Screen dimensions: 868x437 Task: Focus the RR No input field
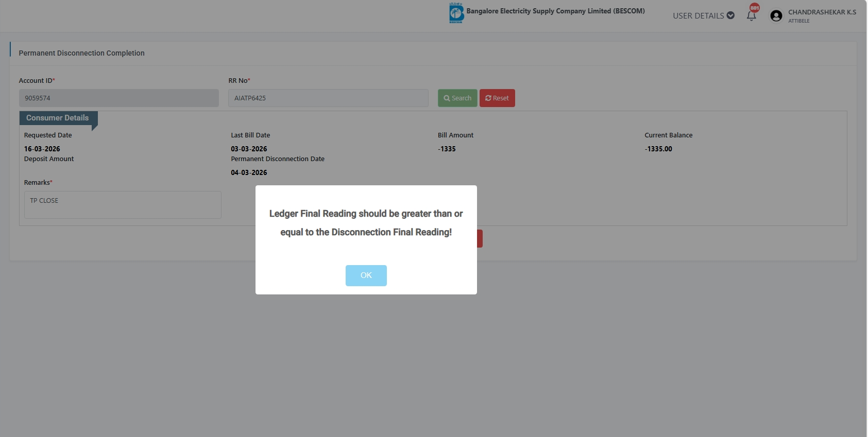coord(328,98)
